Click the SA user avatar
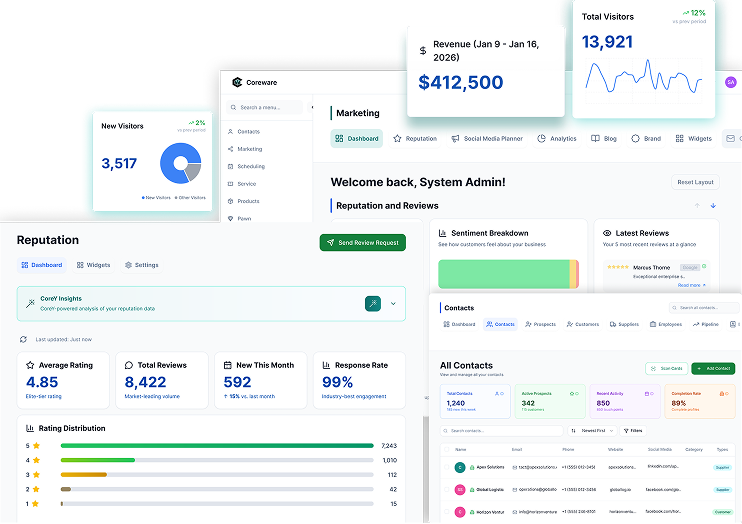The image size is (742, 524). coord(731,82)
